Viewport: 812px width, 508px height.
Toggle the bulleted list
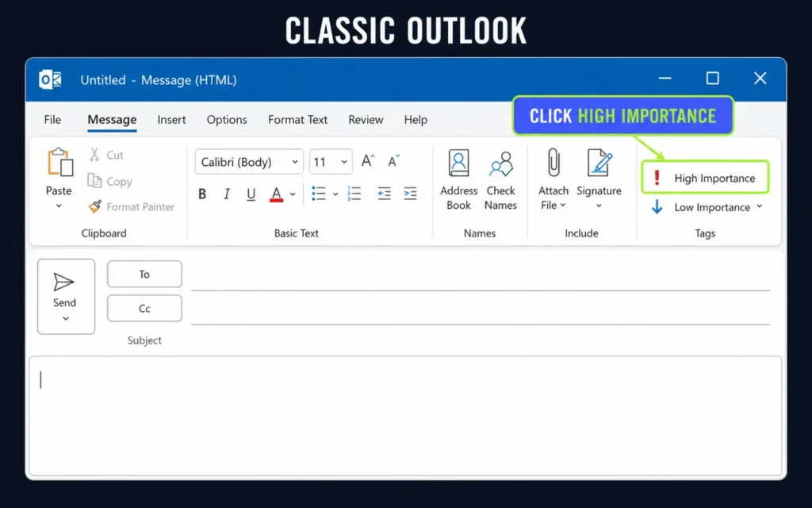pos(319,194)
